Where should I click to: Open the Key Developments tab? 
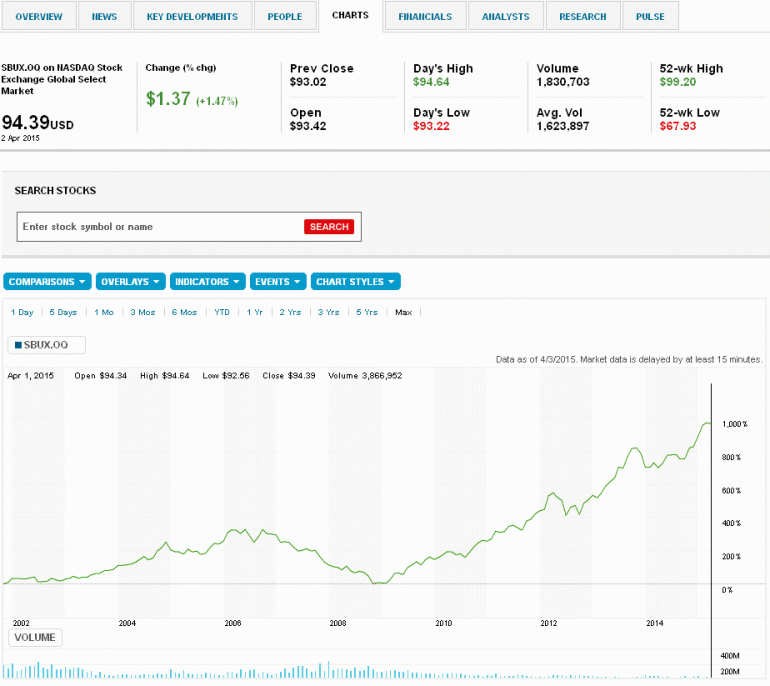click(192, 16)
